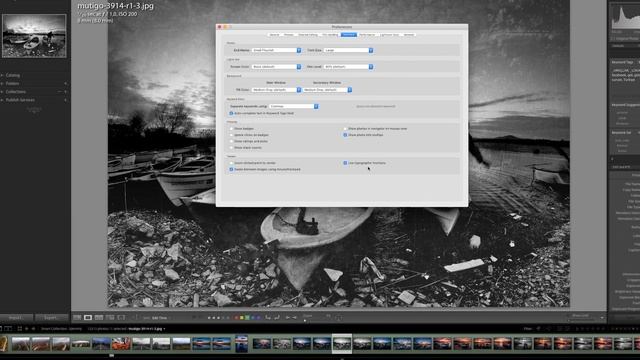Apply blue color label
The height and width of the screenshot is (360, 640).
click(x=253, y=318)
